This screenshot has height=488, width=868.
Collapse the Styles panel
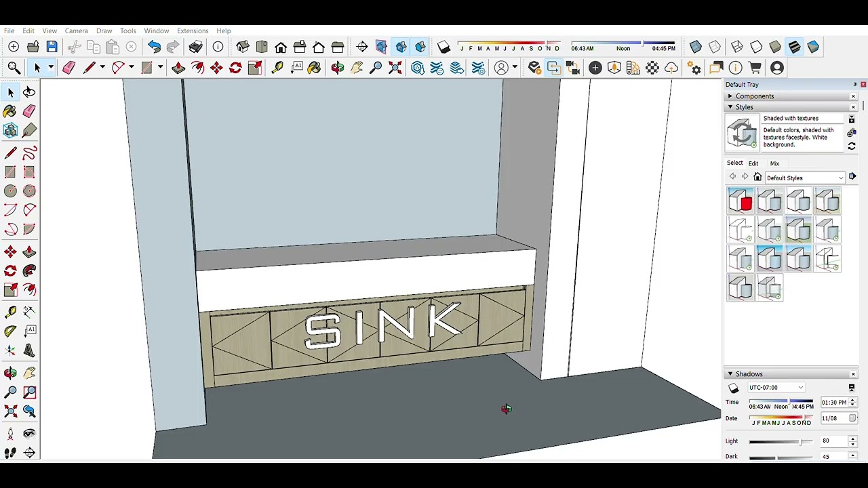[730, 107]
